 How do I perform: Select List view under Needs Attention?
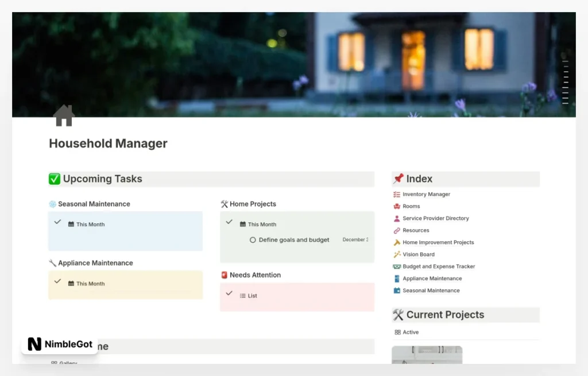tap(248, 296)
